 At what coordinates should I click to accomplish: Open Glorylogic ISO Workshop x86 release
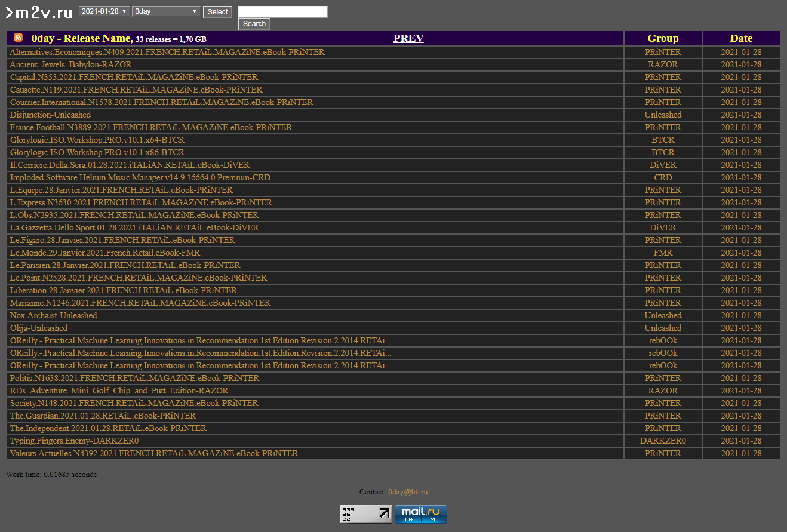click(97, 152)
